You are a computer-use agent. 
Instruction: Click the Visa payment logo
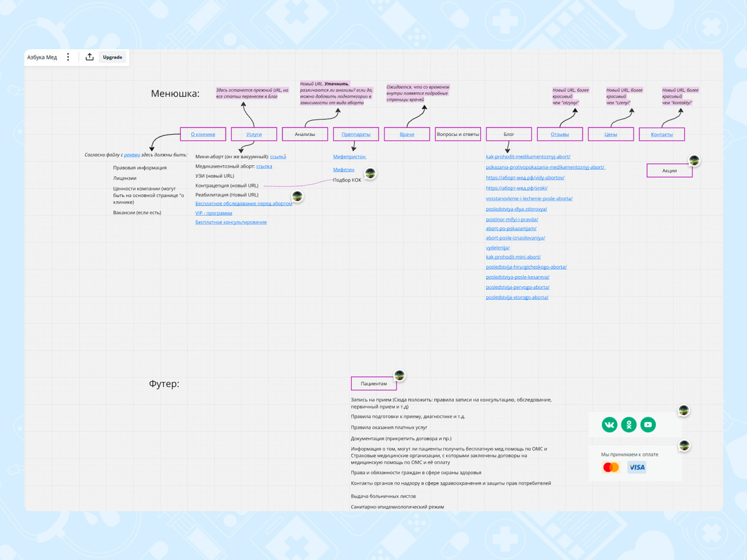pos(637,467)
